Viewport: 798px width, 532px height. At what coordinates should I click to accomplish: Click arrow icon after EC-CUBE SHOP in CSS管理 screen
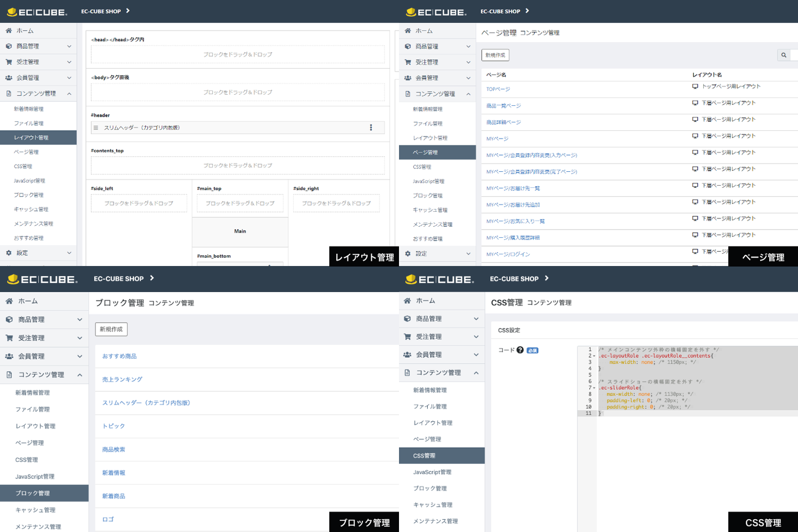coord(546,278)
